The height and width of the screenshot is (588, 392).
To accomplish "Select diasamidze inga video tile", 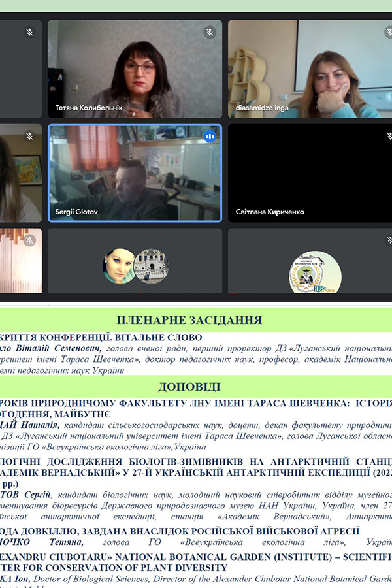I will pyautogui.click(x=310, y=69).
